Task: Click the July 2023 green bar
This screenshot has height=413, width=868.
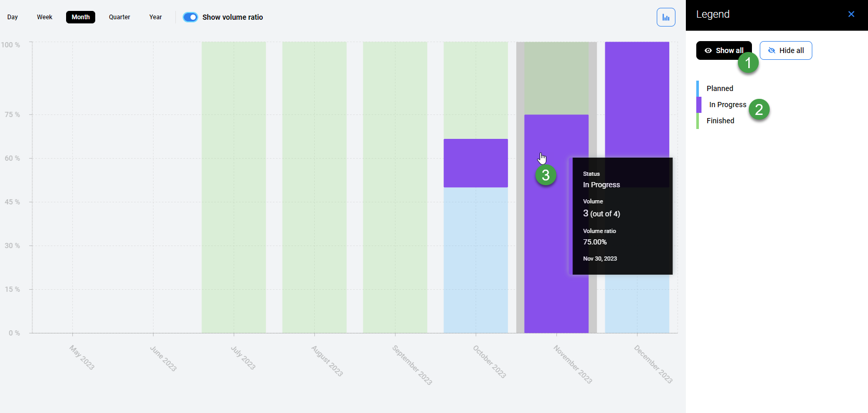Action: click(234, 187)
